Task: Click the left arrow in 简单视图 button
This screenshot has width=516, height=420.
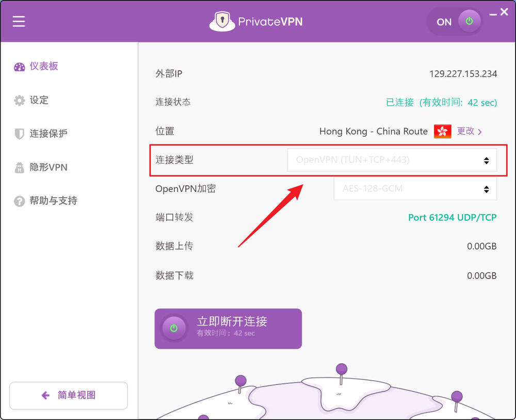Action: coord(45,395)
